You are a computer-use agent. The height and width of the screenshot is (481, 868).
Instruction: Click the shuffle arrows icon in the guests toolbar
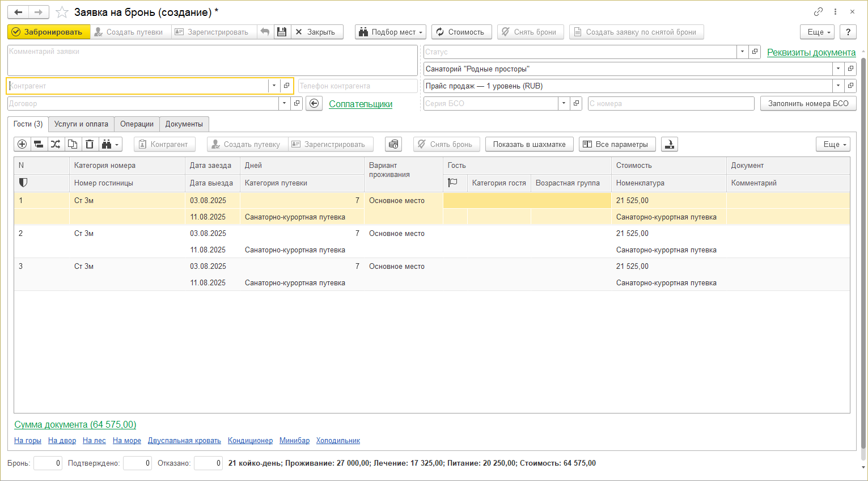[56, 145]
